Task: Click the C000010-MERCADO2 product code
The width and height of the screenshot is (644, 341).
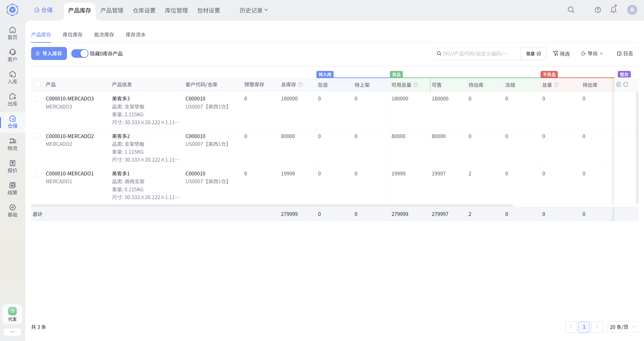Action: click(70, 136)
